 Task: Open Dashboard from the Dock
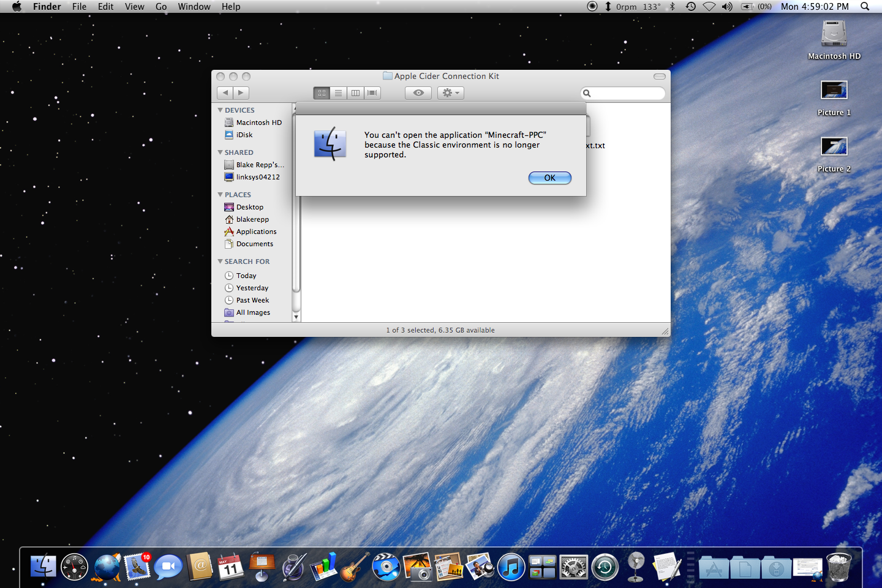point(75,567)
